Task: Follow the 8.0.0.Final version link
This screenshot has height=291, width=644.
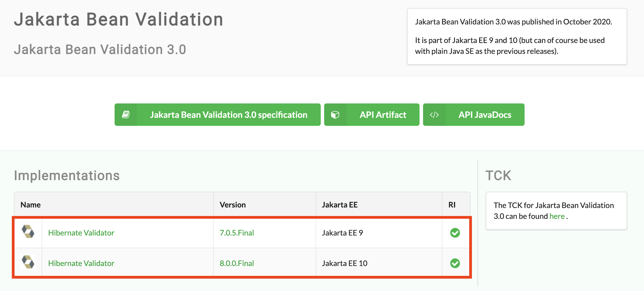Action: (237, 263)
